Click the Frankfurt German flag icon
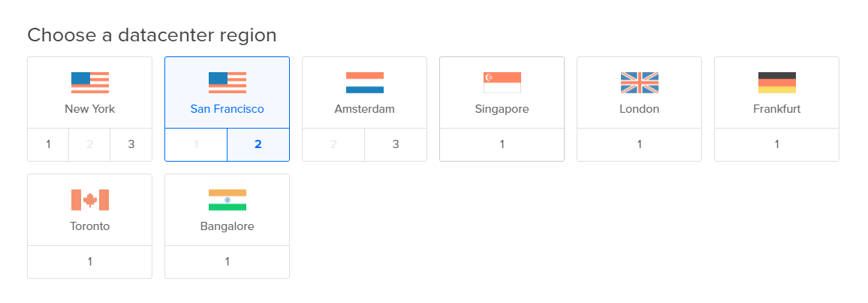The width and height of the screenshot is (868, 303). click(x=777, y=83)
